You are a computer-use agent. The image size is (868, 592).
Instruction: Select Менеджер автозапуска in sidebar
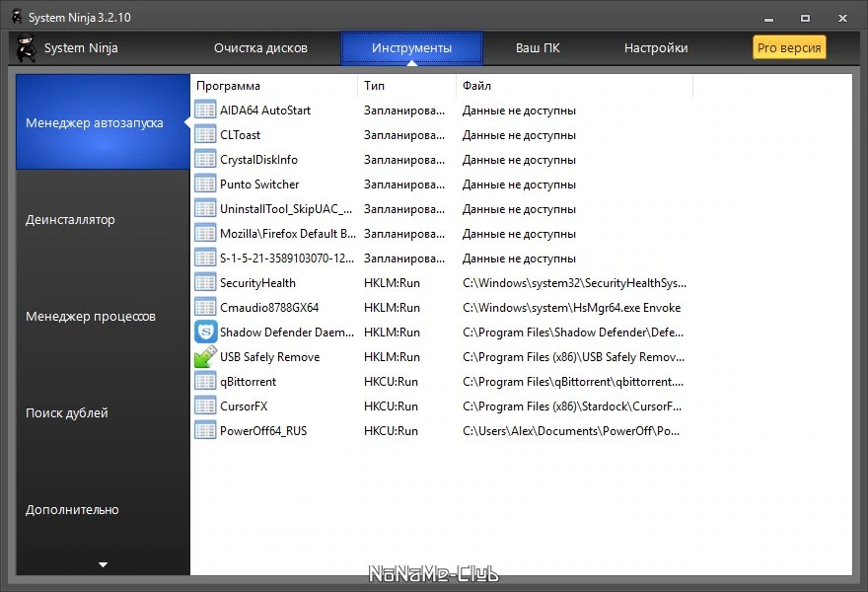tap(103, 121)
